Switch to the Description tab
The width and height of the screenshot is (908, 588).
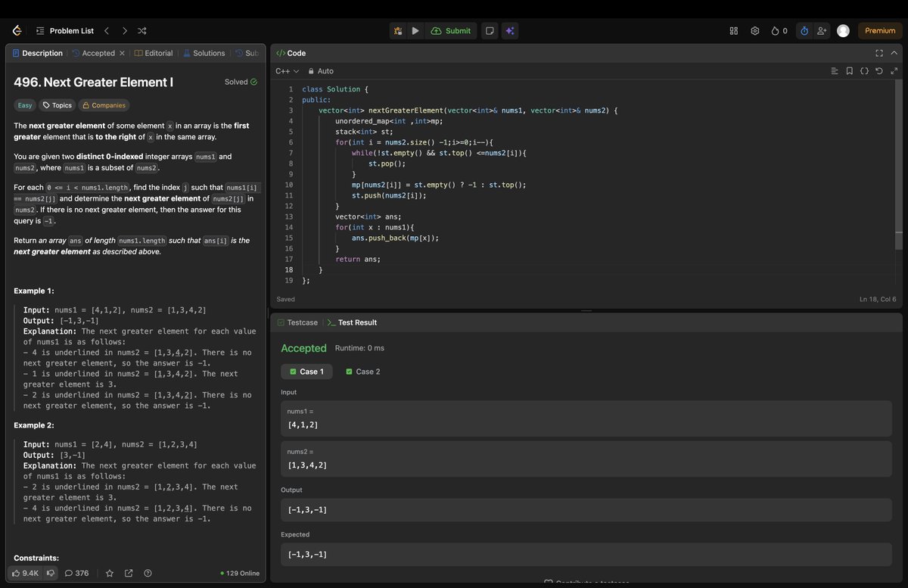[37, 53]
